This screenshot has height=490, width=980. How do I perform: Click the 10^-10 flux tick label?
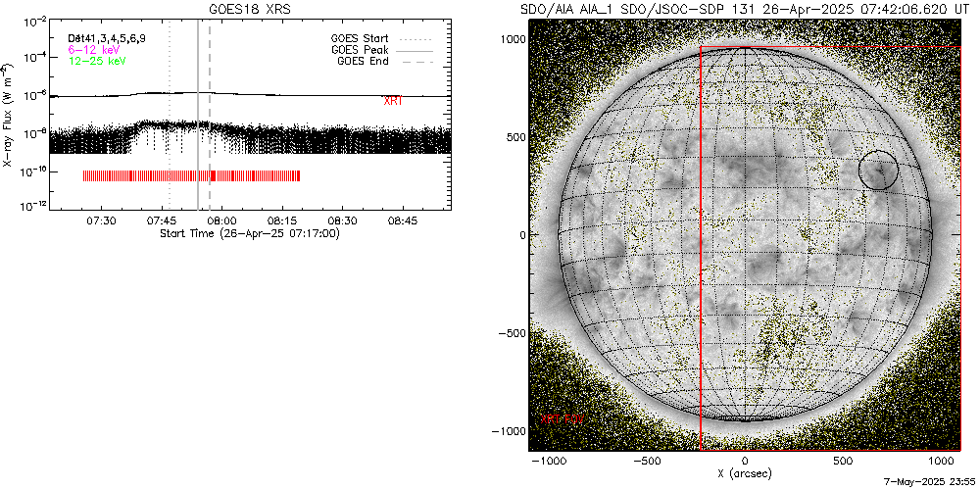(32, 173)
